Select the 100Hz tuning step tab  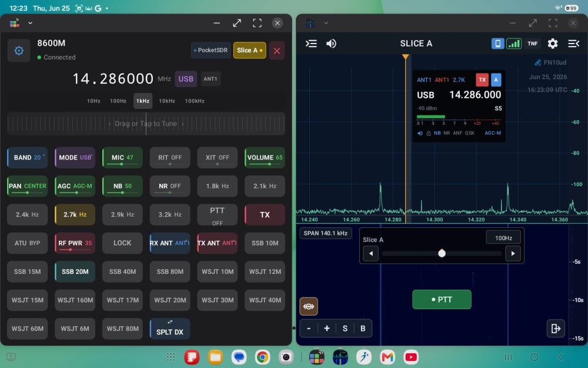(118, 101)
